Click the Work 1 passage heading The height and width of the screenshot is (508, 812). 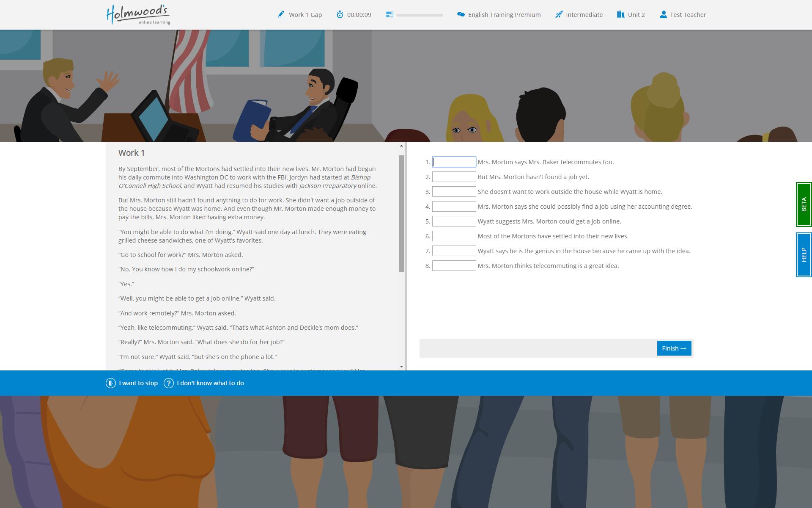(x=132, y=153)
